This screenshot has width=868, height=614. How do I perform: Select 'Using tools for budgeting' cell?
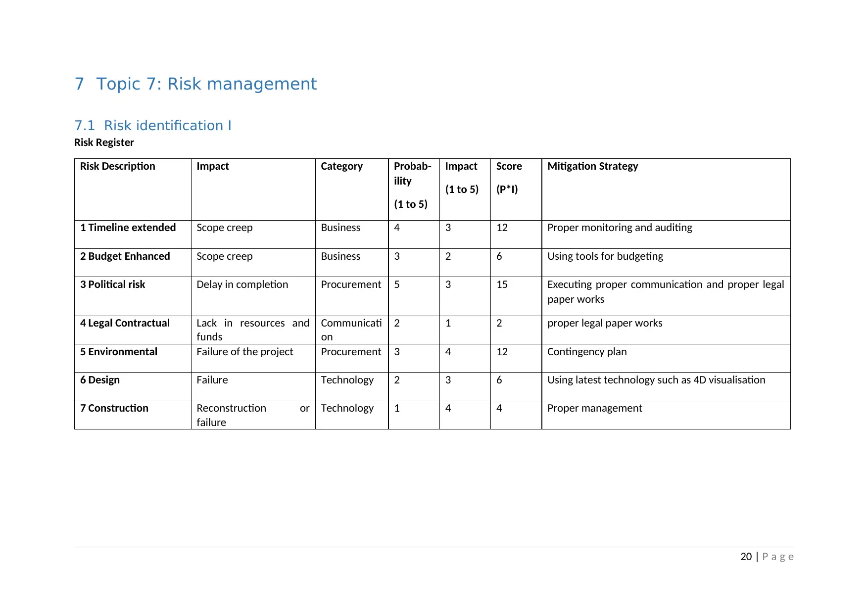(x=666, y=263)
